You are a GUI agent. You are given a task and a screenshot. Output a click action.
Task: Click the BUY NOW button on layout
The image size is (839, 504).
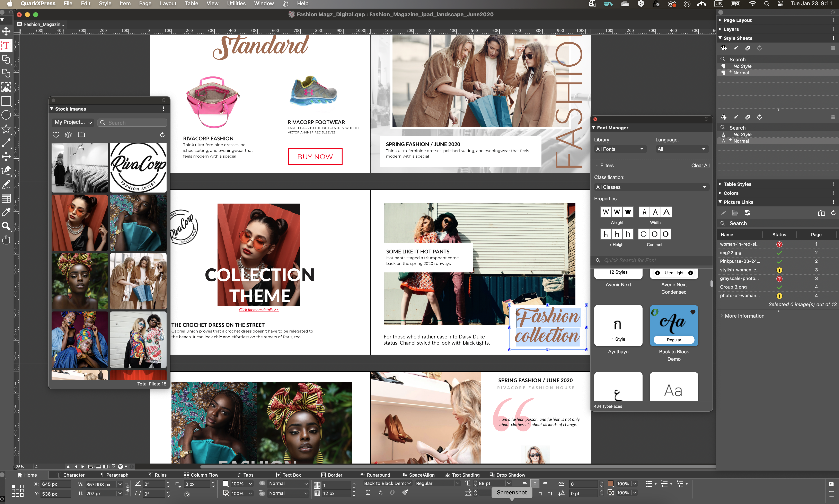click(315, 156)
